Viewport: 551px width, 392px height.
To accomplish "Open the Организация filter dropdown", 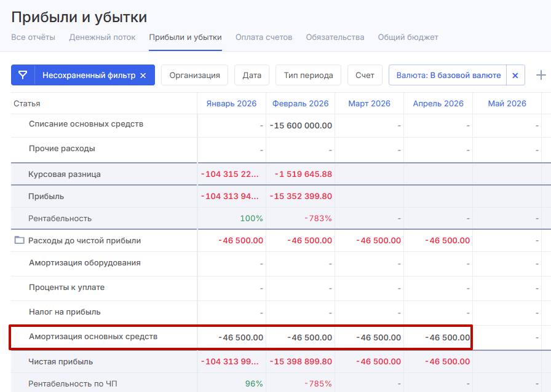I will (194, 75).
